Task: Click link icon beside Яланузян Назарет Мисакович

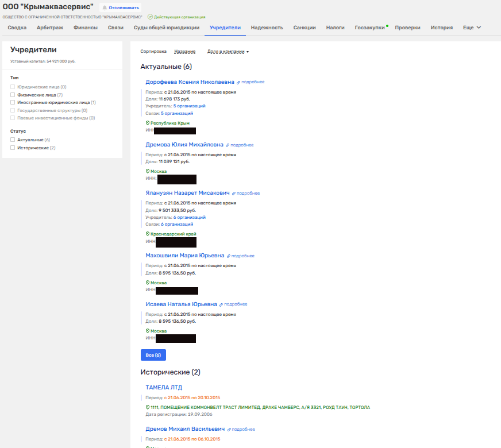Action: pos(234,194)
